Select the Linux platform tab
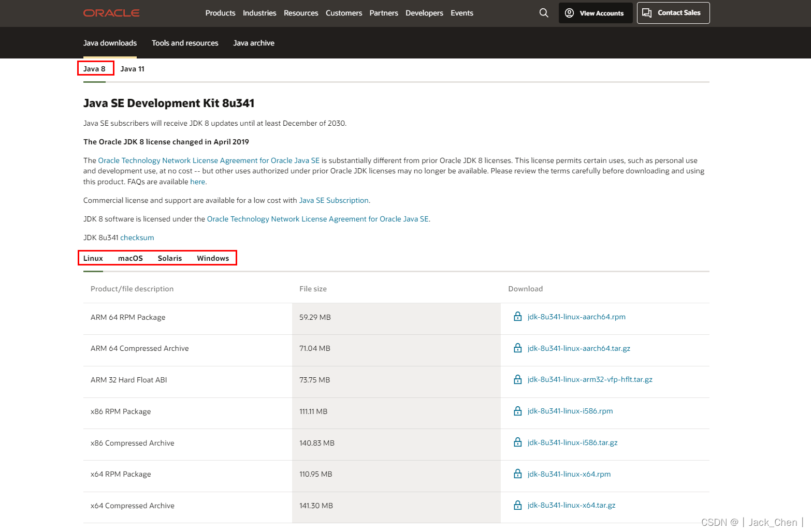The width and height of the screenshot is (811, 532). click(x=93, y=258)
